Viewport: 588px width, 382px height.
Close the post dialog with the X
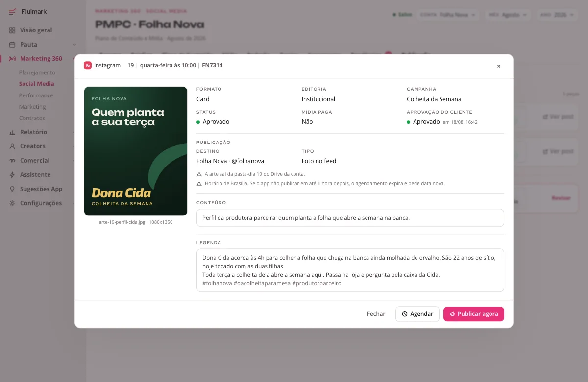point(499,66)
